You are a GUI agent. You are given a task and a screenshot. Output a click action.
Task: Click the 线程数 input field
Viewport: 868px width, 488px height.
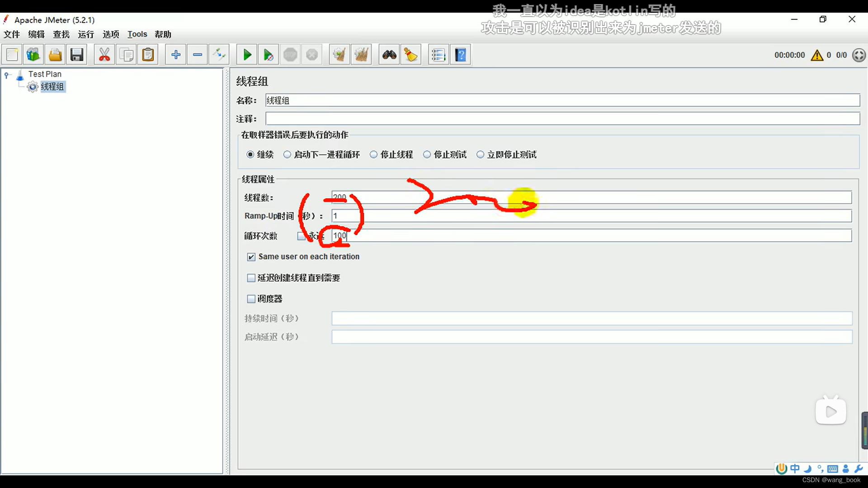tap(592, 197)
